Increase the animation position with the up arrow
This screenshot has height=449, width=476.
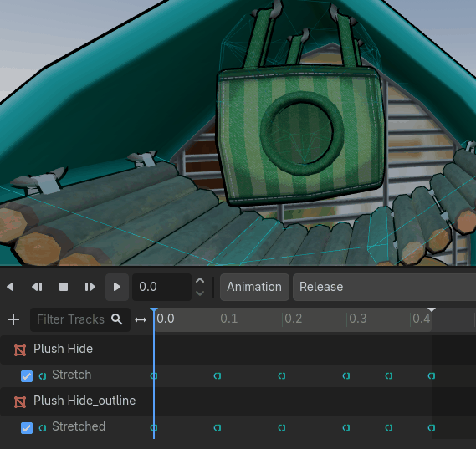point(200,280)
